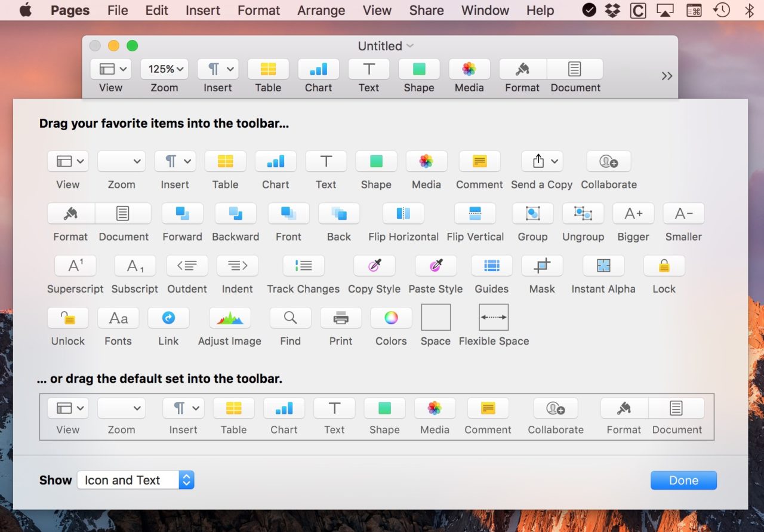Image resolution: width=764 pixels, height=532 pixels.
Task: Open the View options dropdown in the palette
Action: pos(67,161)
